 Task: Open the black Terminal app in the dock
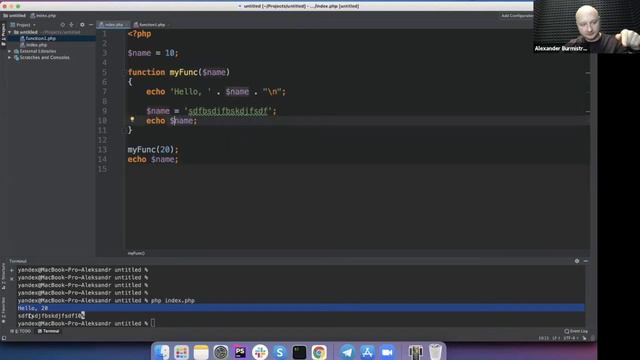[x=299, y=352]
